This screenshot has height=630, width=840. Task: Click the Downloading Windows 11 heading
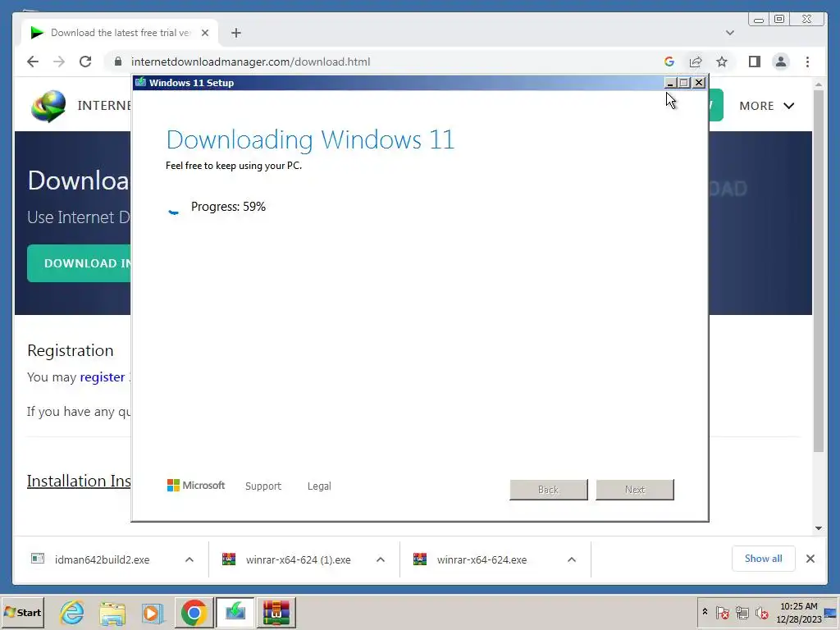click(310, 139)
